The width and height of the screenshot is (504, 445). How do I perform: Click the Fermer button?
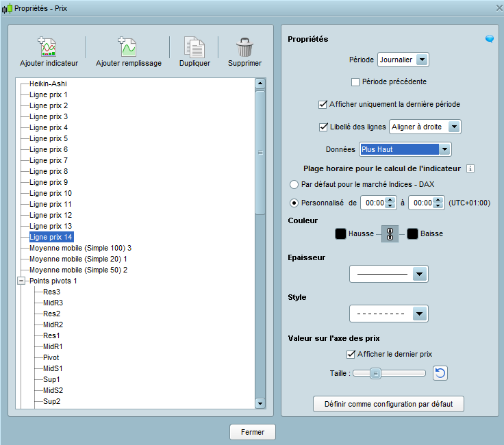pos(252,432)
